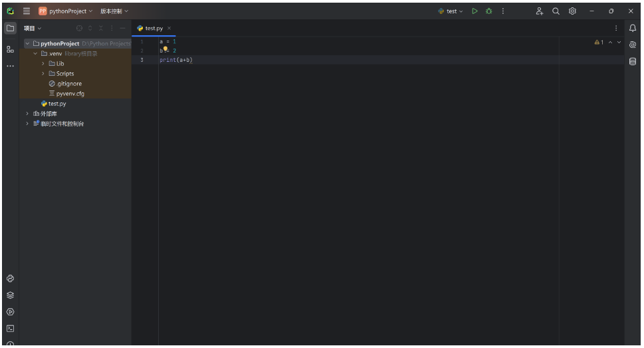The height and width of the screenshot is (348, 644).
Task: Click the warning count indicator
Action: (599, 43)
